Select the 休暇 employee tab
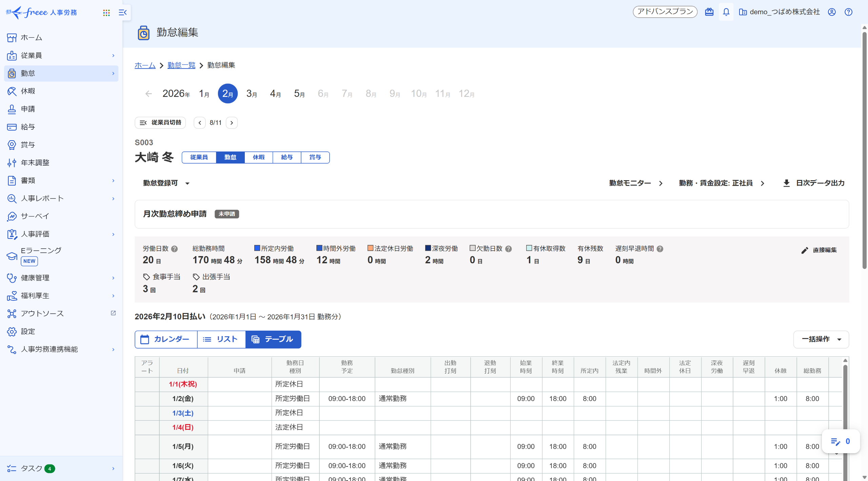Screen dimensions: 868x481 [x=258, y=158]
